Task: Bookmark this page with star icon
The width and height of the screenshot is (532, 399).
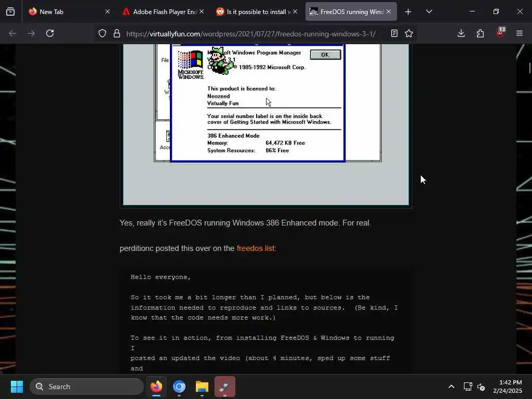Action: pos(409,34)
